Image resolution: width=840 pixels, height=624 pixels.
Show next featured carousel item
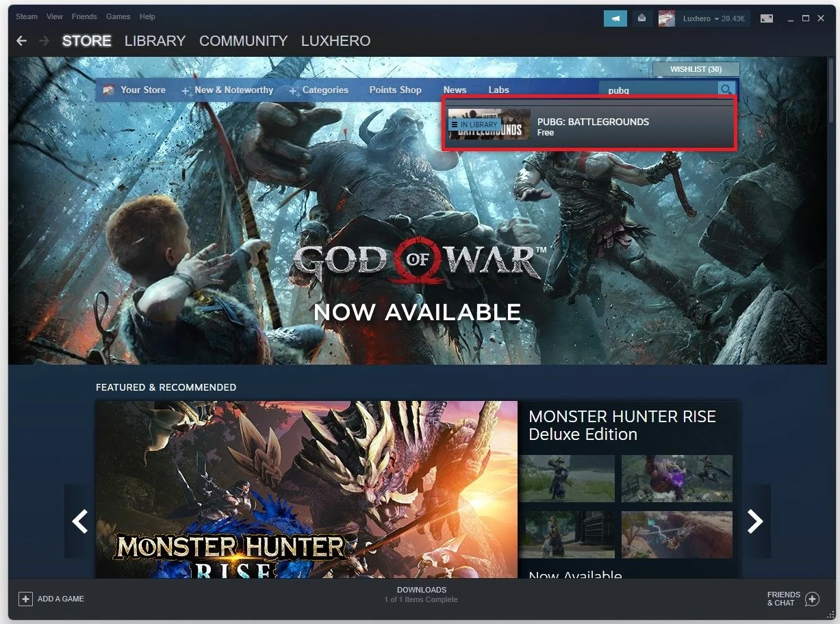(755, 521)
